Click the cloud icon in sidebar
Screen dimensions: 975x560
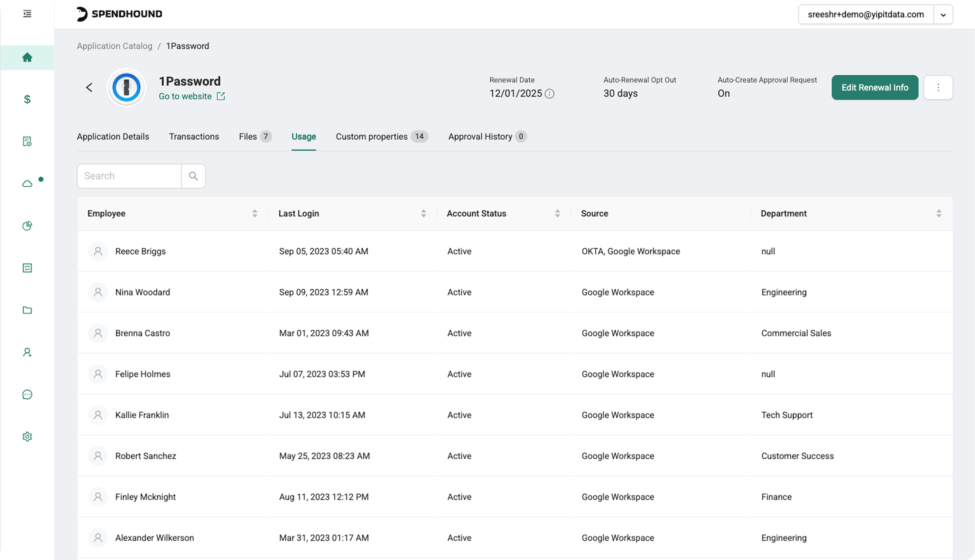tap(27, 184)
